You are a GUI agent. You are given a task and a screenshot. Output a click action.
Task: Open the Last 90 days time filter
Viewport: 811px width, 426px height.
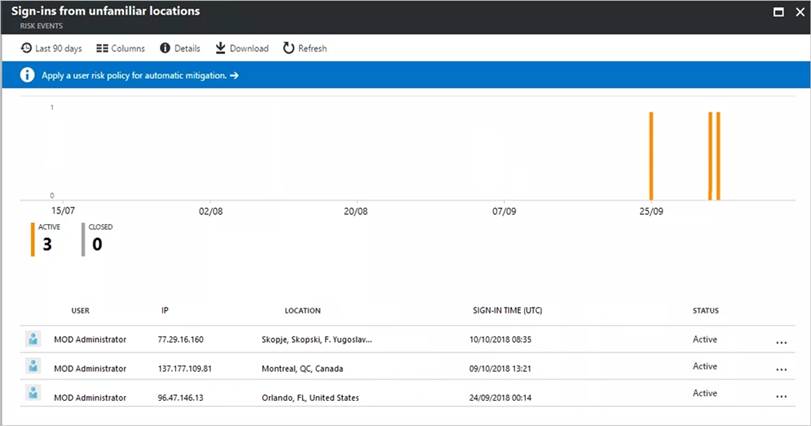pyautogui.click(x=52, y=48)
